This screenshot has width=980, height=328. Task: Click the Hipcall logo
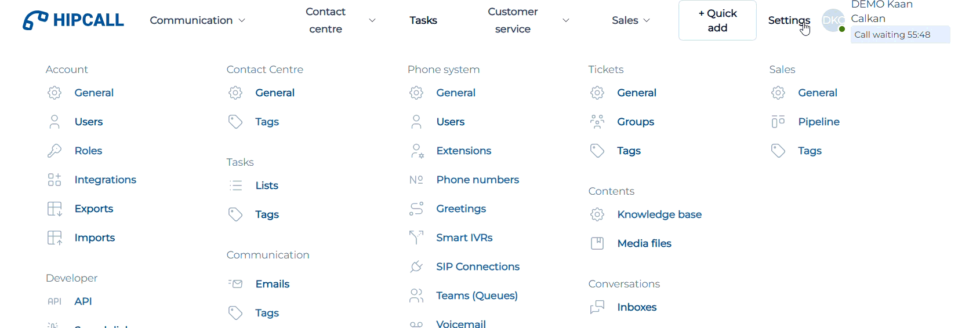click(73, 20)
